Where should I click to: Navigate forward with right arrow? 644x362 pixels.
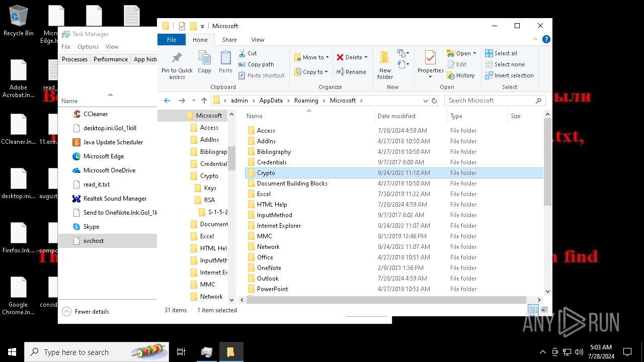coord(182,101)
